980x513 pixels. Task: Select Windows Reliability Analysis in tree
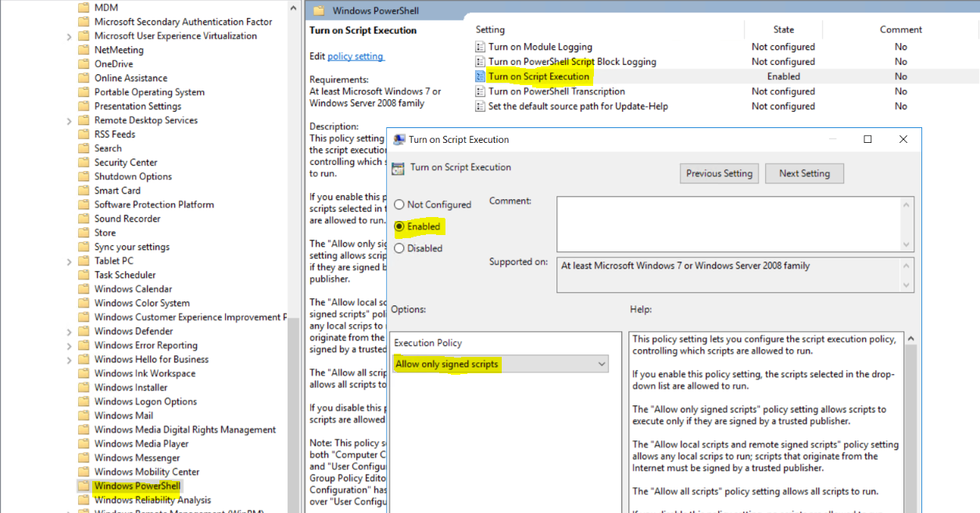coord(152,500)
